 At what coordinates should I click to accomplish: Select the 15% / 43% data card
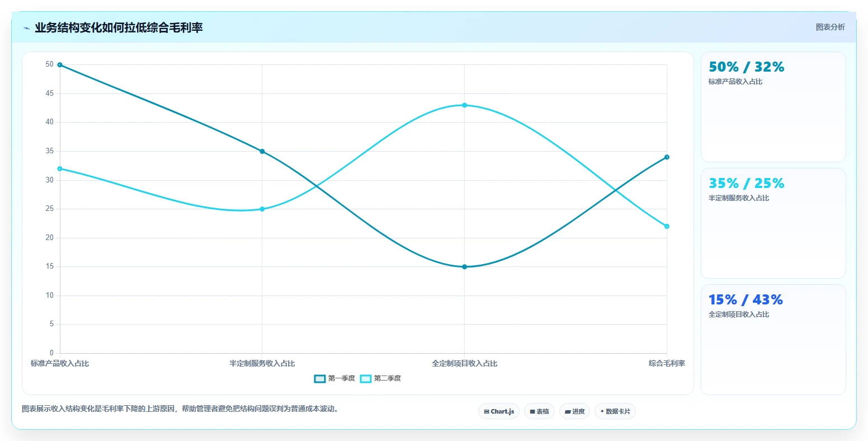tap(773, 340)
